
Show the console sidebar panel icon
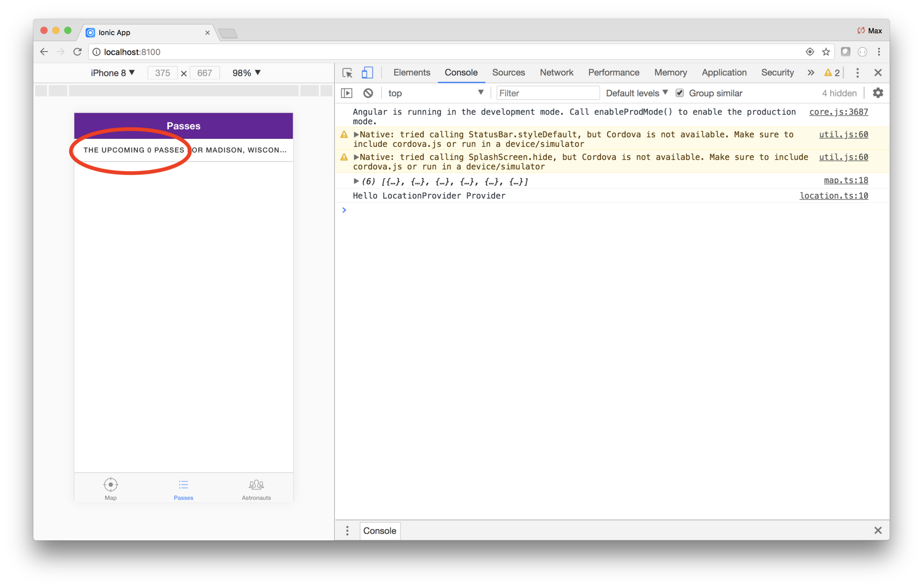[x=347, y=93]
